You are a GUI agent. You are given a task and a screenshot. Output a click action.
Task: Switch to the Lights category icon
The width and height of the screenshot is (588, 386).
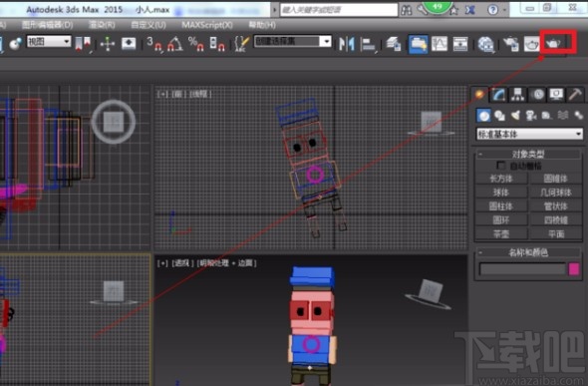(x=515, y=115)
